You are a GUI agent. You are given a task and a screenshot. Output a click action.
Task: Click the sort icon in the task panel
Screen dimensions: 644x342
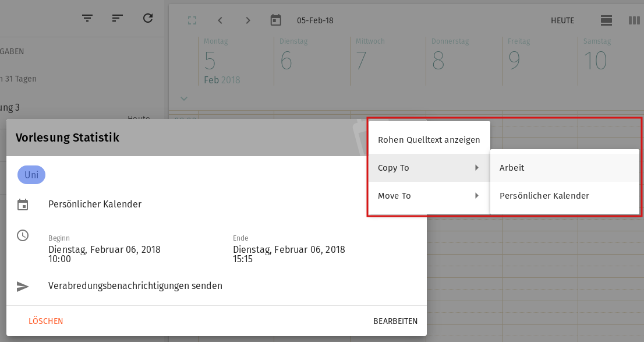click(118, 18)
